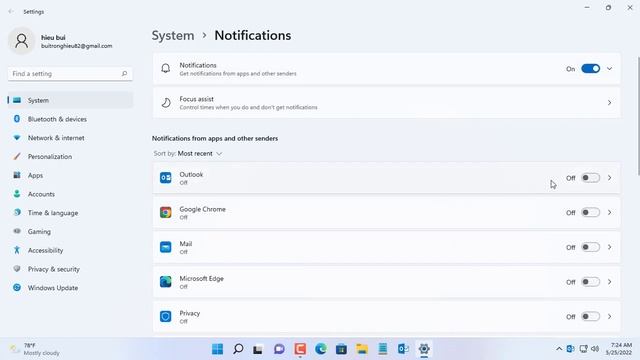
Task: Click the System breadcrumb link
Action: [173, 36]
